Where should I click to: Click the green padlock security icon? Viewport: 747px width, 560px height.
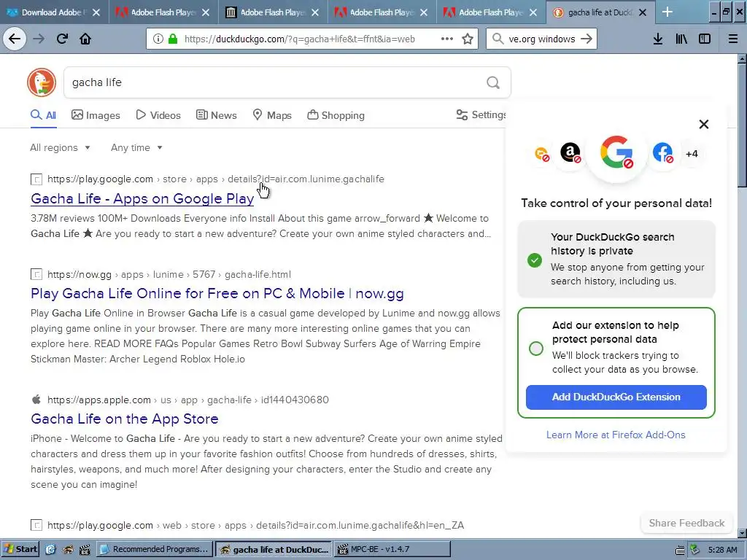tap(172, 39)
